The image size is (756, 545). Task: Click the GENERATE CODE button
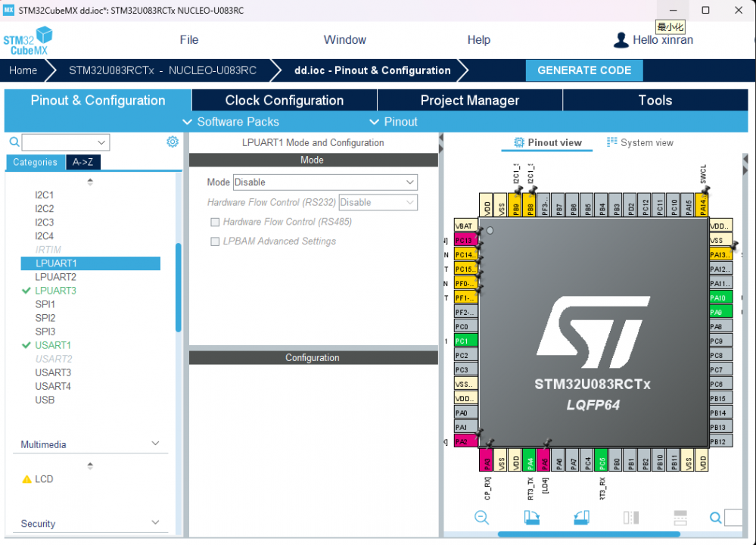coord(584,70)
